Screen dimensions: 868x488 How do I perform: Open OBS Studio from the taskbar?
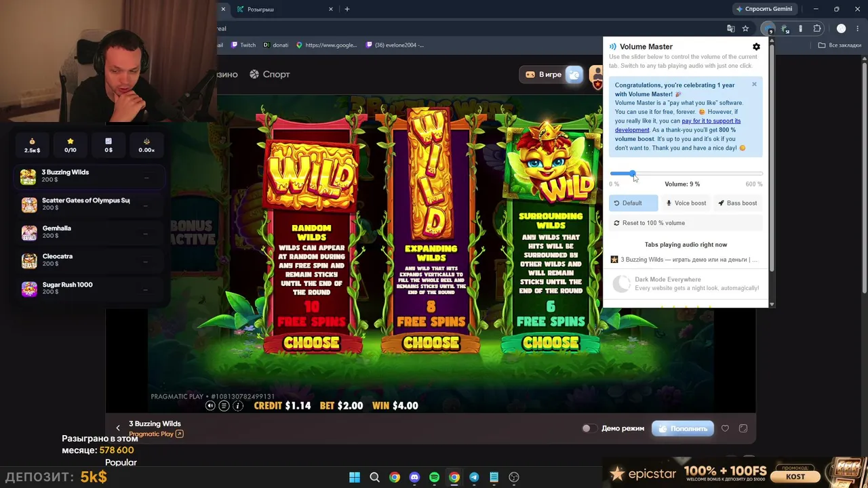point(513,477)
